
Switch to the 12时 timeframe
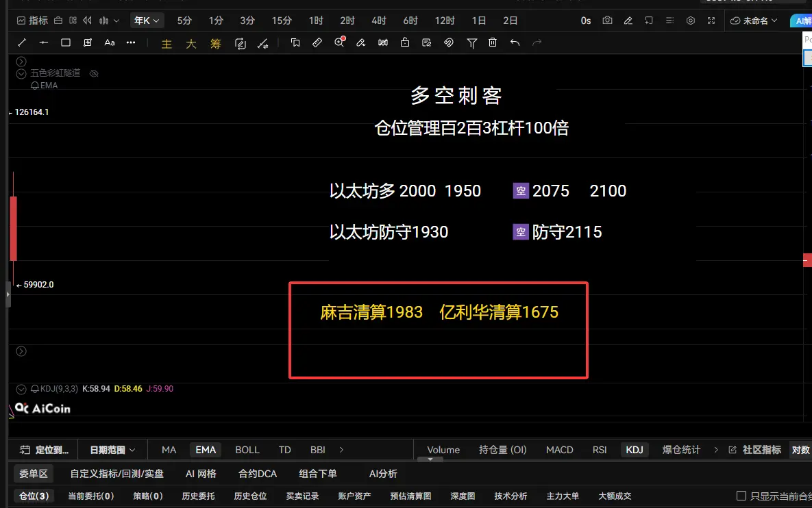pos(444,21)
